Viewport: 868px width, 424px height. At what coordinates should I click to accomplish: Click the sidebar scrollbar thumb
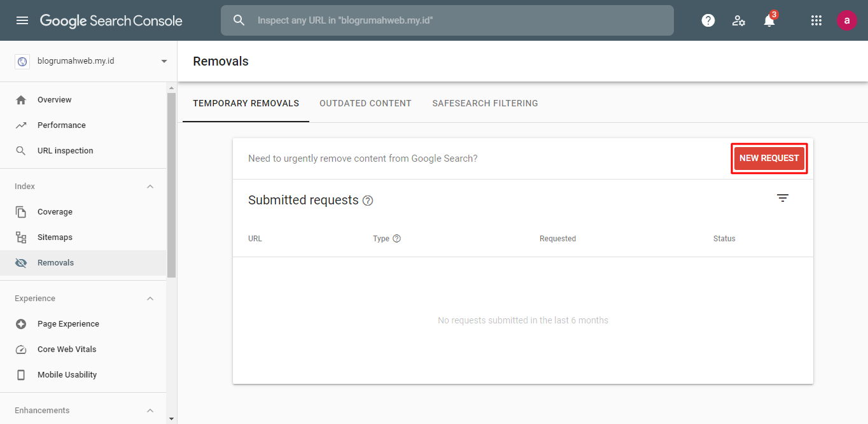coord(171,185)
